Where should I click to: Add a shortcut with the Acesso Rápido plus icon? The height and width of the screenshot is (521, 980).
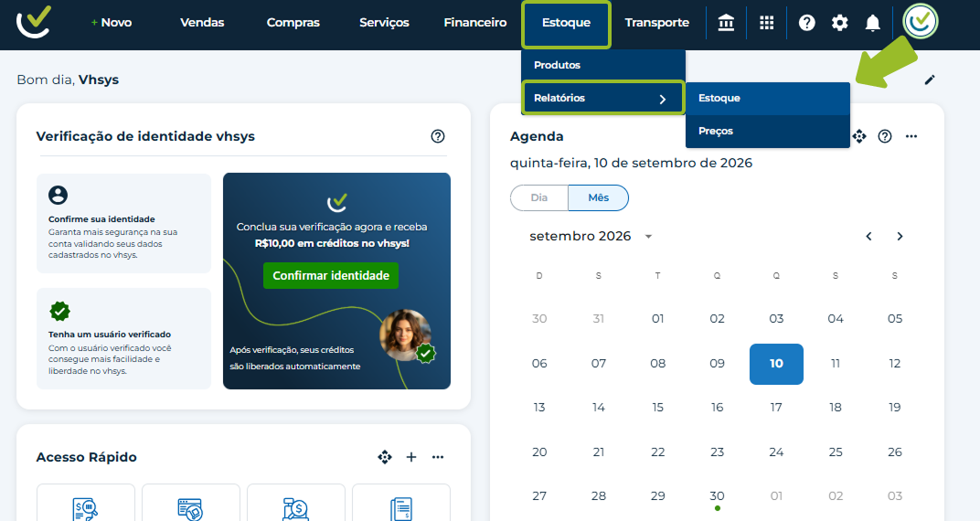[x=411, y=457]
